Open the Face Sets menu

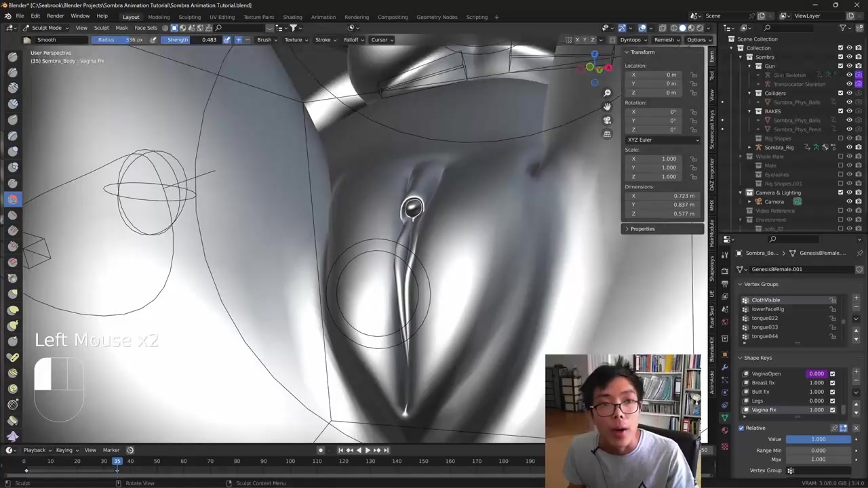coord(146,28)
